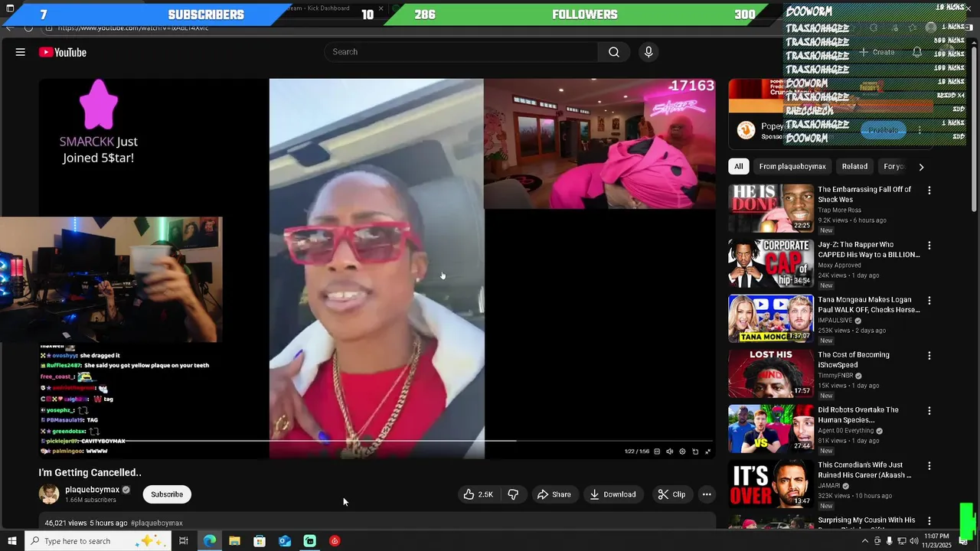Switch the player to miniplayer mode
The height and width of the screenshot is (551, 980).
(695, 452)
